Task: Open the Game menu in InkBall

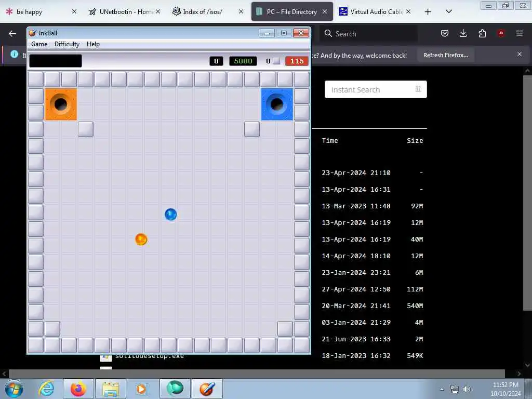Action: click(x=39, y=44)
